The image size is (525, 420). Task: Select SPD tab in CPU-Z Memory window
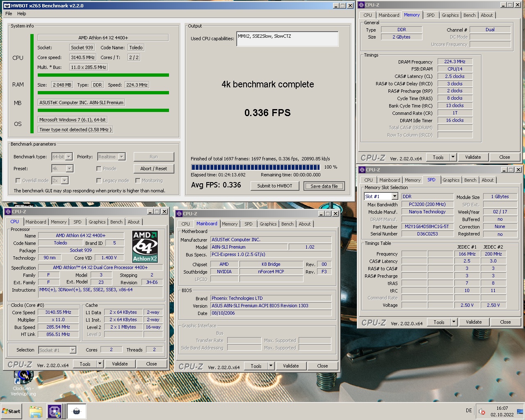tap(430, 15)
